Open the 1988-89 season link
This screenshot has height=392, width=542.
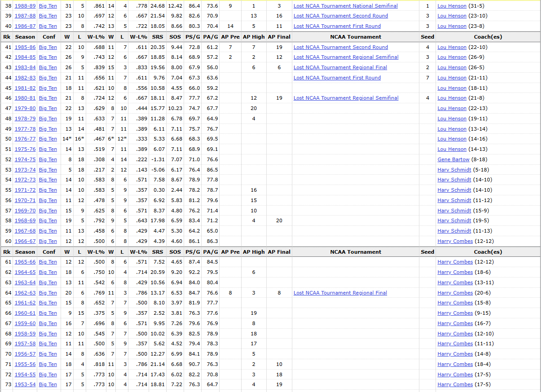[x=25, y=6]
